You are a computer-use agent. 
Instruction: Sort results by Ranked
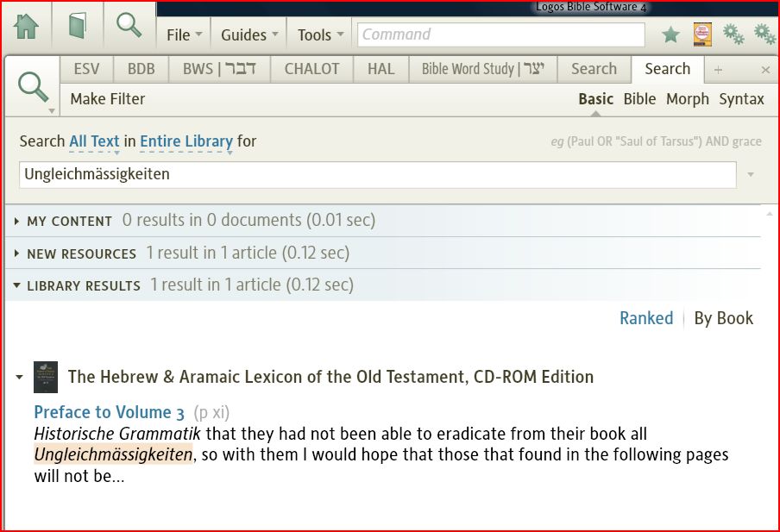point(646,318)
